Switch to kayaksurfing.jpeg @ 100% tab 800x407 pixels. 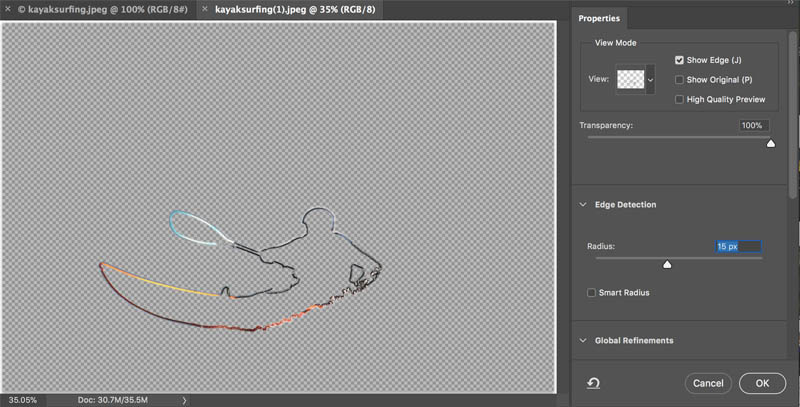pyautogui.click(x=103, y=9)
